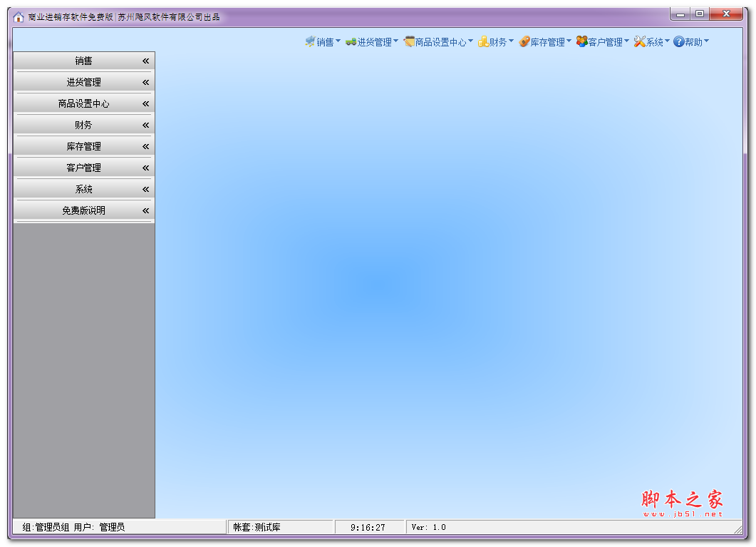Click the 进货管理 truck icon
Image resolution: width=756 pixels, height=547 pixels.
(x=351, y=42)
